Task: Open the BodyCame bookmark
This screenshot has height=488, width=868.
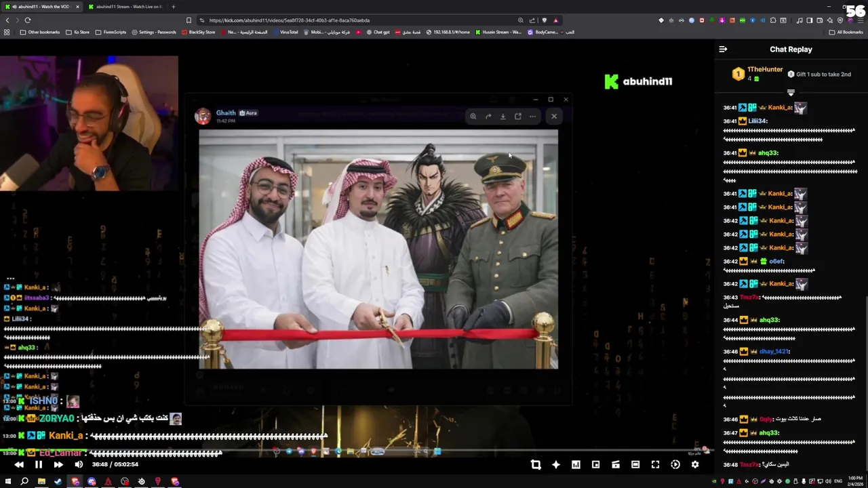Action: (542, 32)
